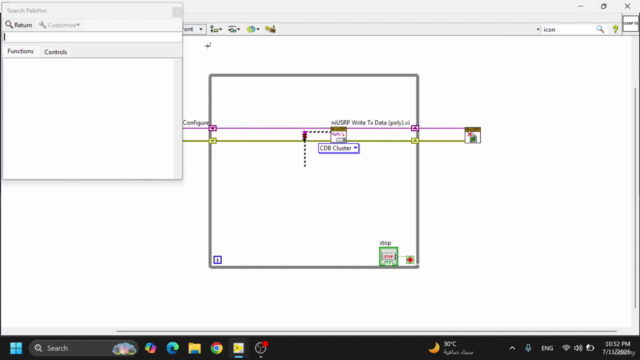Click the battery status tray icon

pos(590,348)
